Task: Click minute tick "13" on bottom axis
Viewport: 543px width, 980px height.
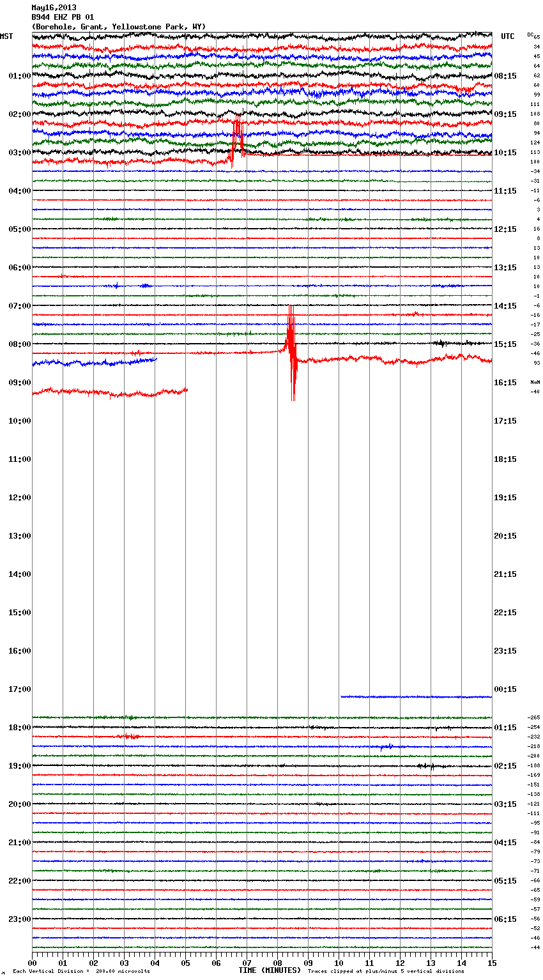Action: (x=431, y=963)
